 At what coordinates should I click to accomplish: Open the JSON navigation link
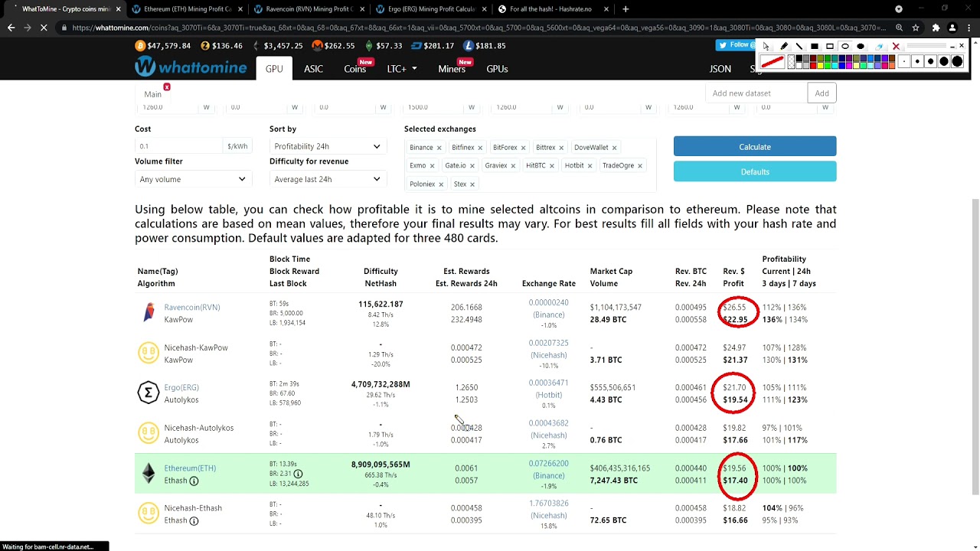720,69
